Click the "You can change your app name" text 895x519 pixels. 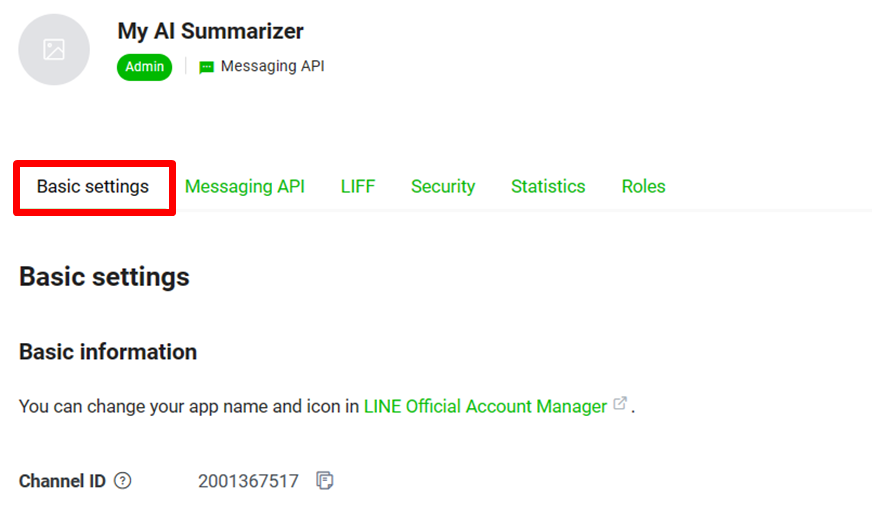tap(180, 406)
